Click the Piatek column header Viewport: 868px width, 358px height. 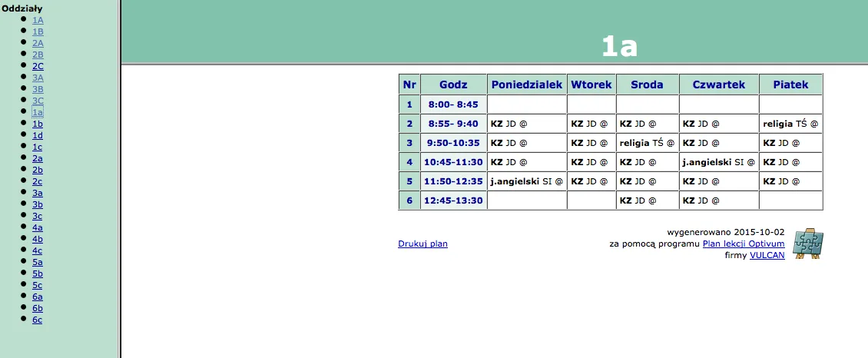click(790, 85)
